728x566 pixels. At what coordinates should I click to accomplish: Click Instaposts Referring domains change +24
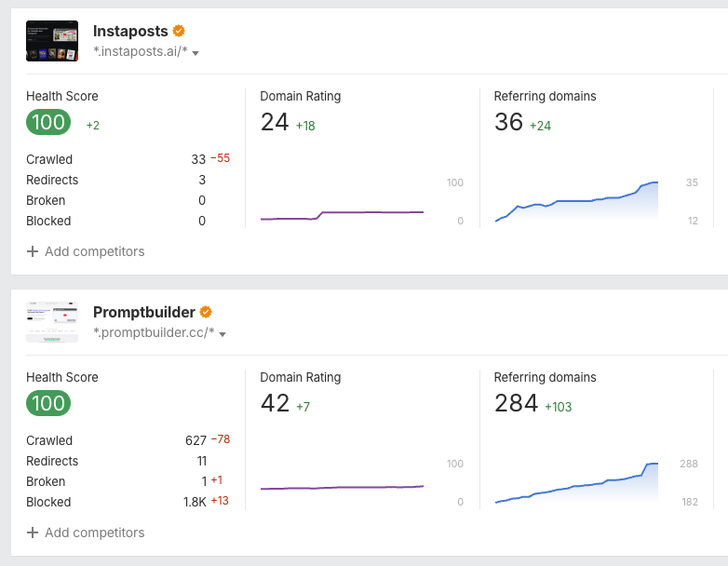541,126
